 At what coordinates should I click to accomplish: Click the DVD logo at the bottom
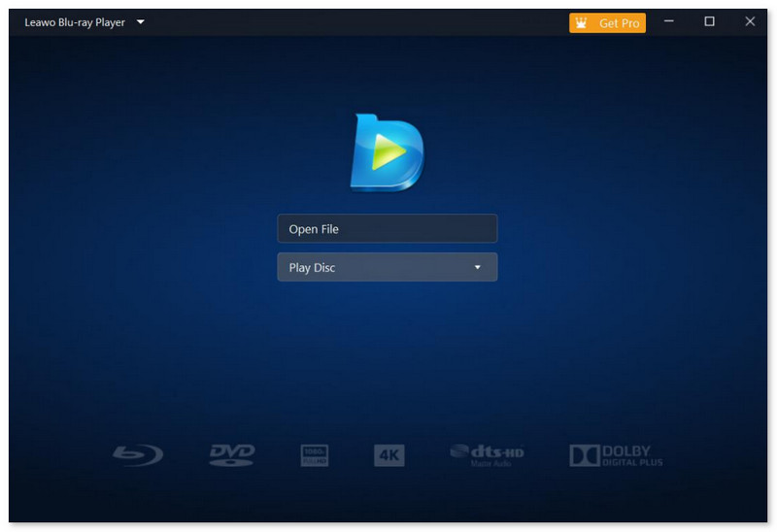click(232, 454)
